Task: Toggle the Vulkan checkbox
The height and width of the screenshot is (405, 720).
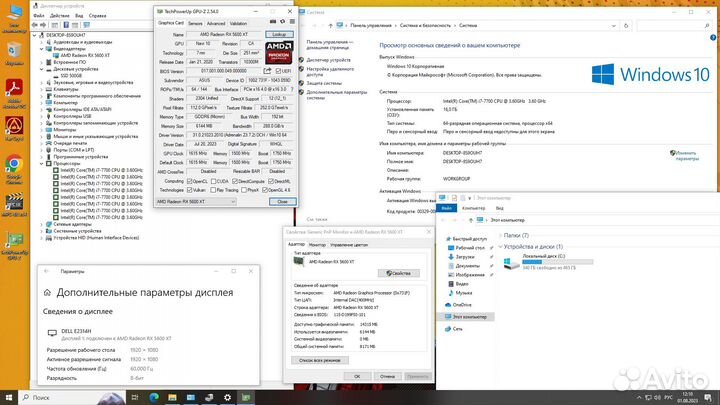Action: [x=189, y=190]
